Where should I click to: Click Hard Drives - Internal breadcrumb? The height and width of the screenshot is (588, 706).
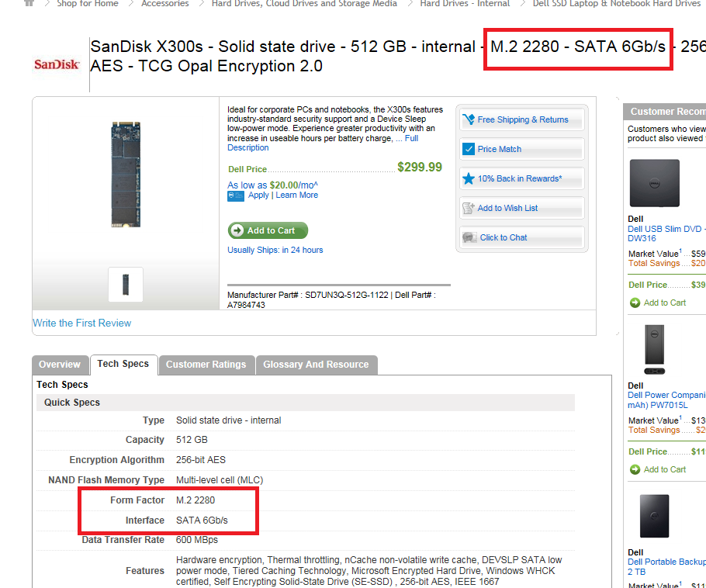pos(465,4)
